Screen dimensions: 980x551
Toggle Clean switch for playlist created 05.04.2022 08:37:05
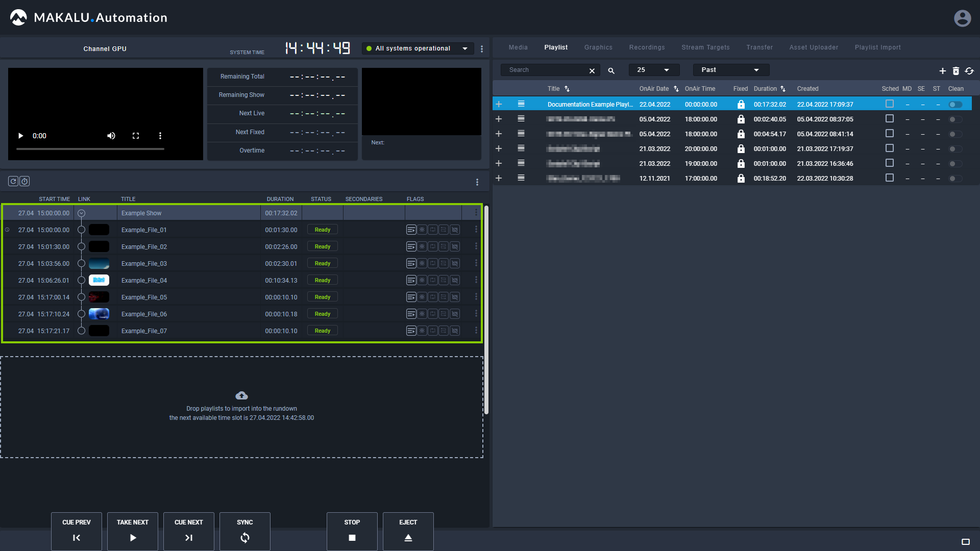point(955,119)
